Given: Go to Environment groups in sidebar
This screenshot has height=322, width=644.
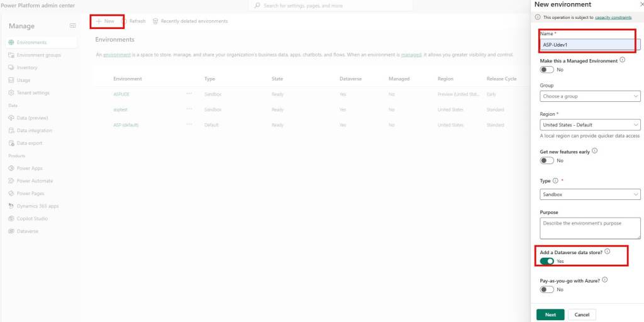Looking at the screenshot, I should [38, 55].
